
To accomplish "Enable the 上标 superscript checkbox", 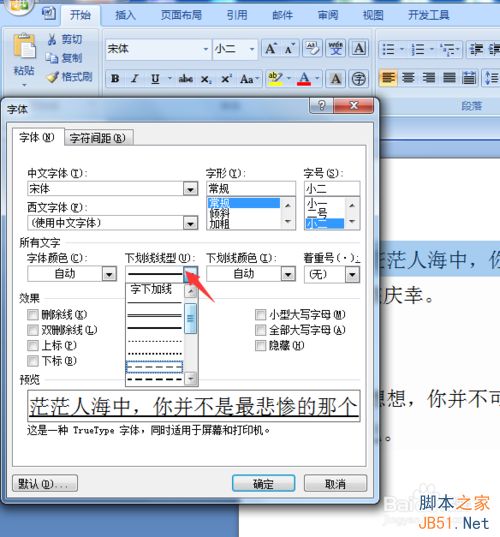I will point(33,345).
